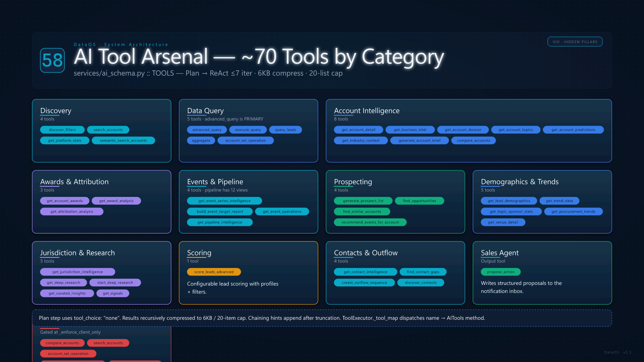Click the generate_account_brief pill
Image resolution: width=644 pixels, height=362 pixels.
click(x=420, y=140)
